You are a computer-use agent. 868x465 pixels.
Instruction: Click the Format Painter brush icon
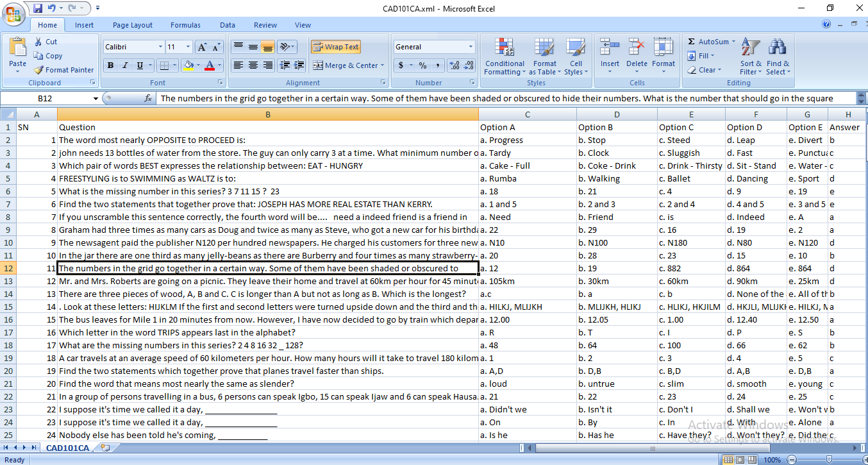[x=38, y=70]
